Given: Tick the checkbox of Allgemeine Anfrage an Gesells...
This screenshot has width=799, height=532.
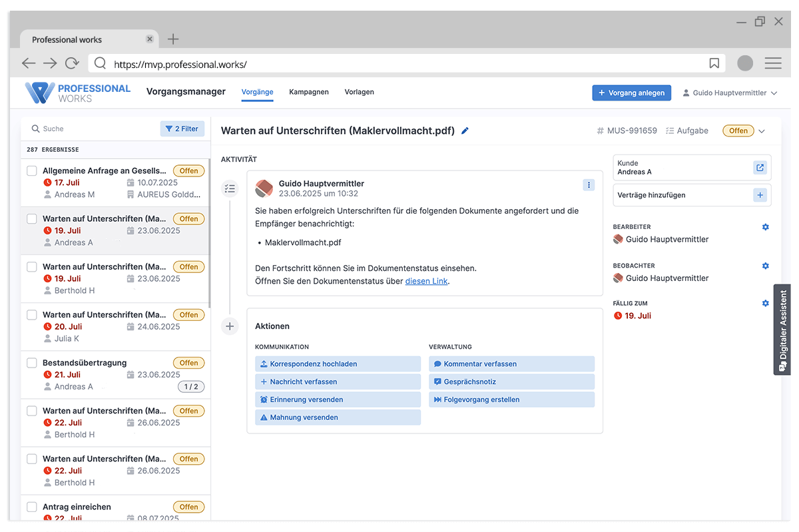Looking at the screenshot, I should (x=31, y=170).
